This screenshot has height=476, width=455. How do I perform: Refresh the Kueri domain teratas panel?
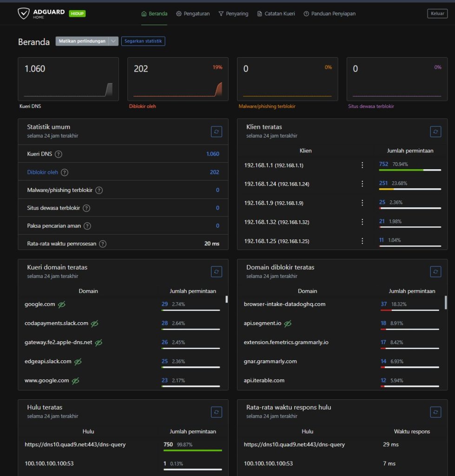click(217, 271)
